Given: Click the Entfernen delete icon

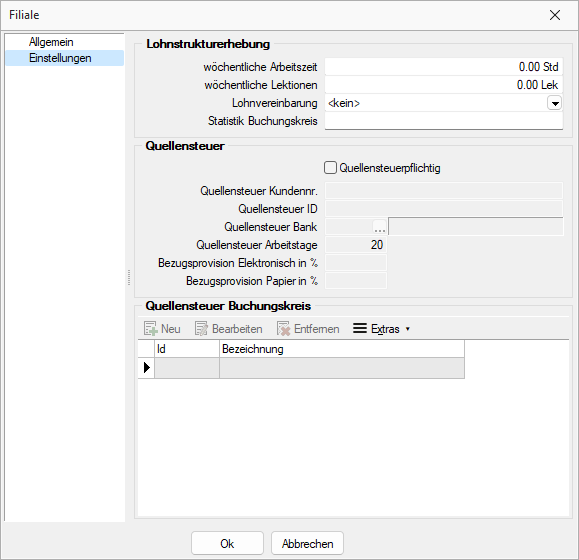Looking at the screenshot, I should click(x=284, y=329).
